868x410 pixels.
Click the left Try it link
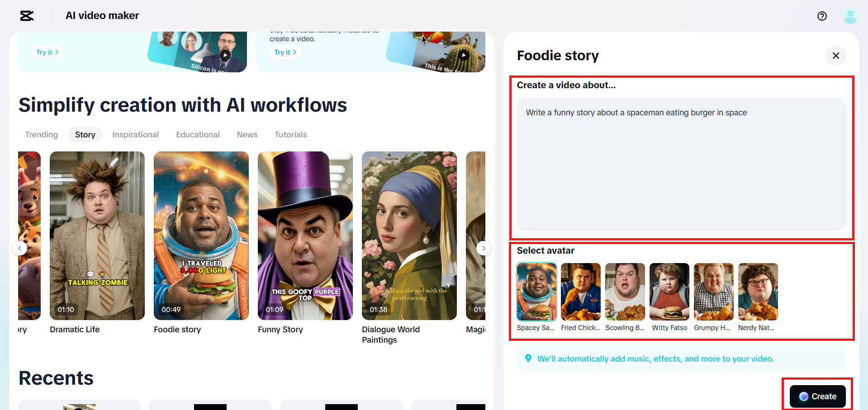click(47, 52)
